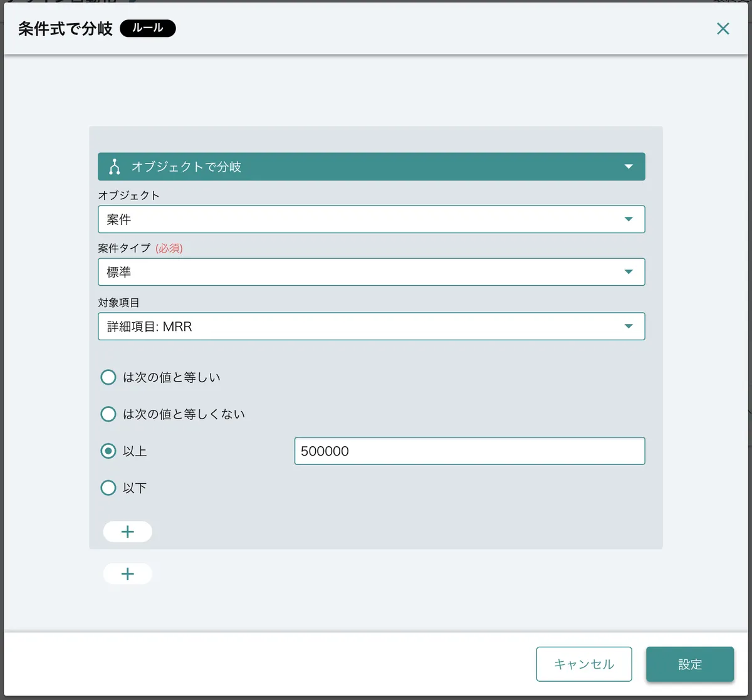Select the は次の値と等しくない radio option
Image resolution: width=752 pixels, height=700 pixels.
tap(108, 414)
